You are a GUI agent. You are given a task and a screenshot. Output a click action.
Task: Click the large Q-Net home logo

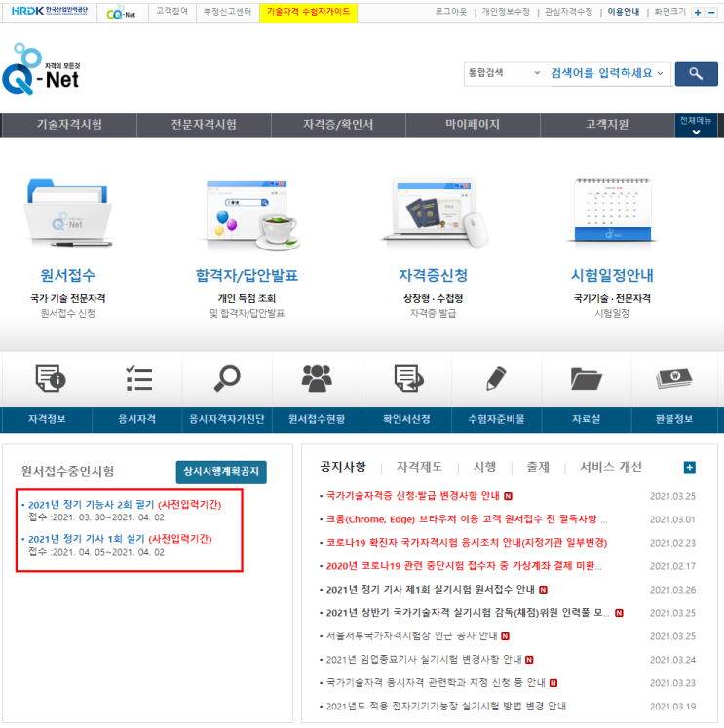(41, 69)
